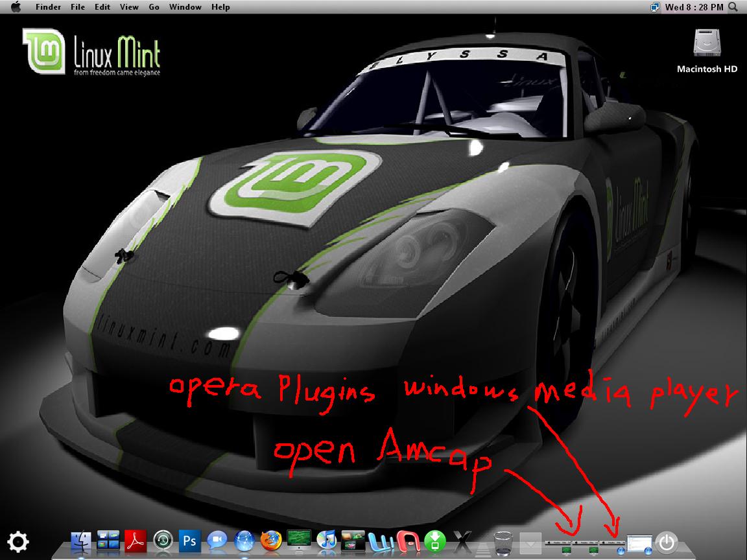The width and height of the screenshot is (747, 560).
Task: Open the View menu
Action: coord(129,7)
